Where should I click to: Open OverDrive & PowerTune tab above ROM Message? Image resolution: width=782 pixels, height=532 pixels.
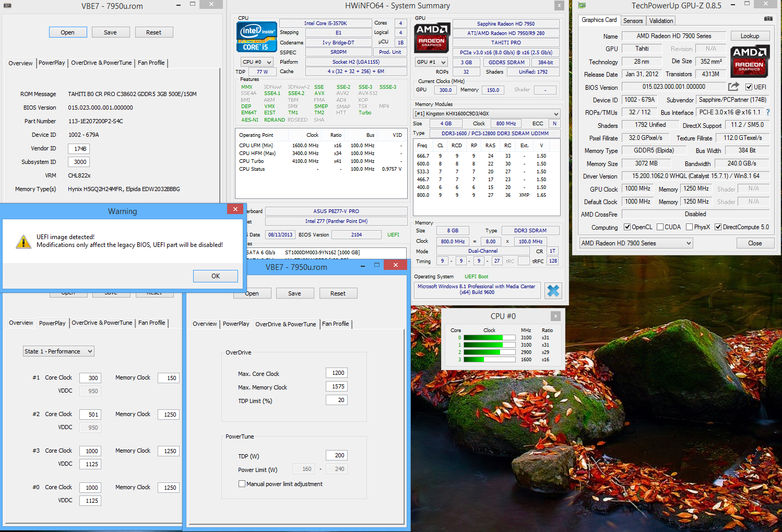(101, 63)
